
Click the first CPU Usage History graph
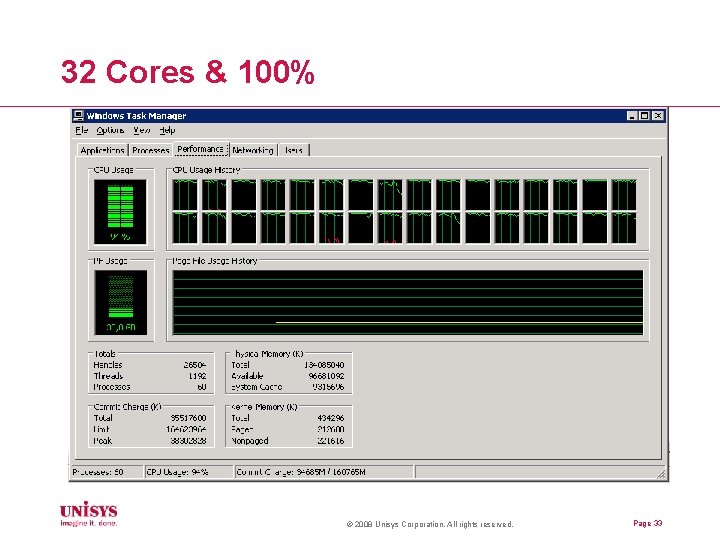point(185,195)
